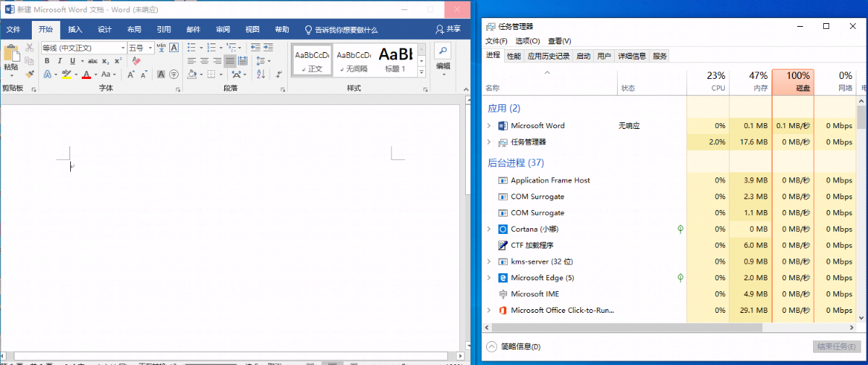Viewport: 868px width, 365px height.
Task: Open the Insert (插入) ribbon tab
Action: click(x=75, y=30)
